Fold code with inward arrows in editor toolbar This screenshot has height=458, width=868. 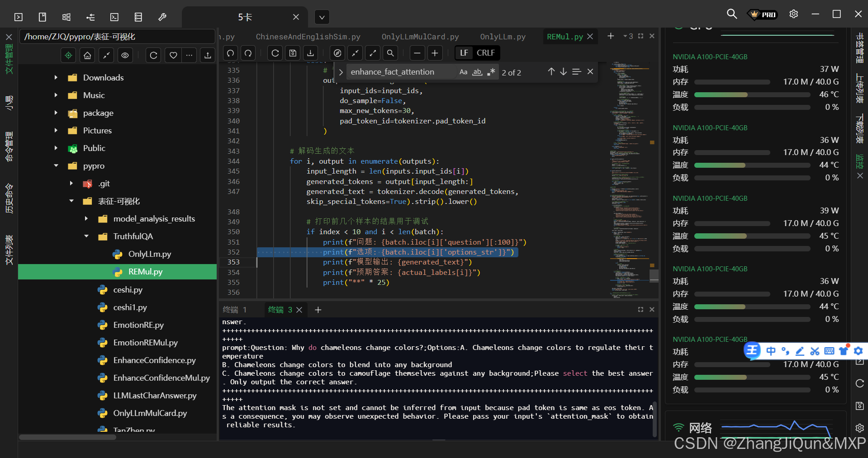[x=355, y=53]
